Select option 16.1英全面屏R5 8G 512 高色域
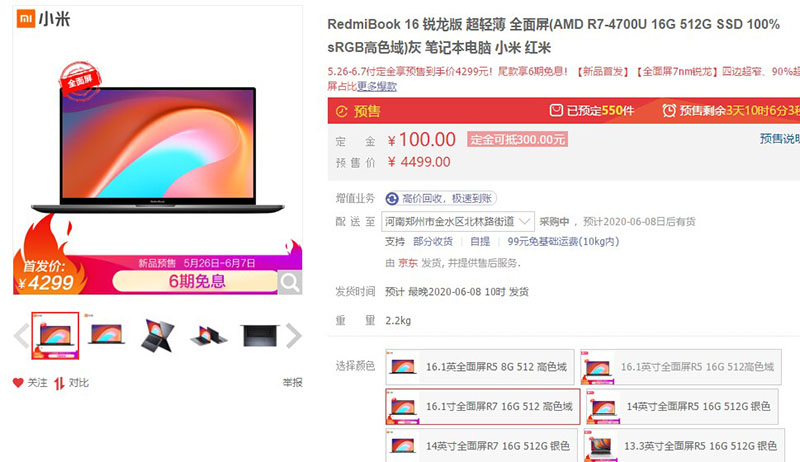This screenshot has width=800, height=462. (480, 367)
